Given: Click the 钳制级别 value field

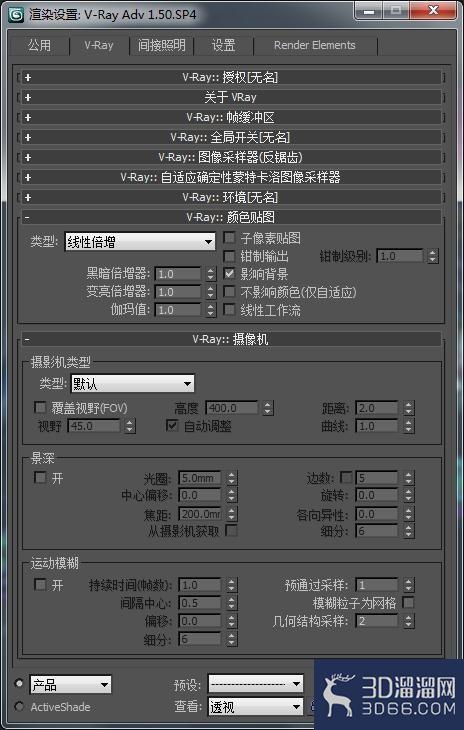Looking at the screenshot, I should coord(400,256).
